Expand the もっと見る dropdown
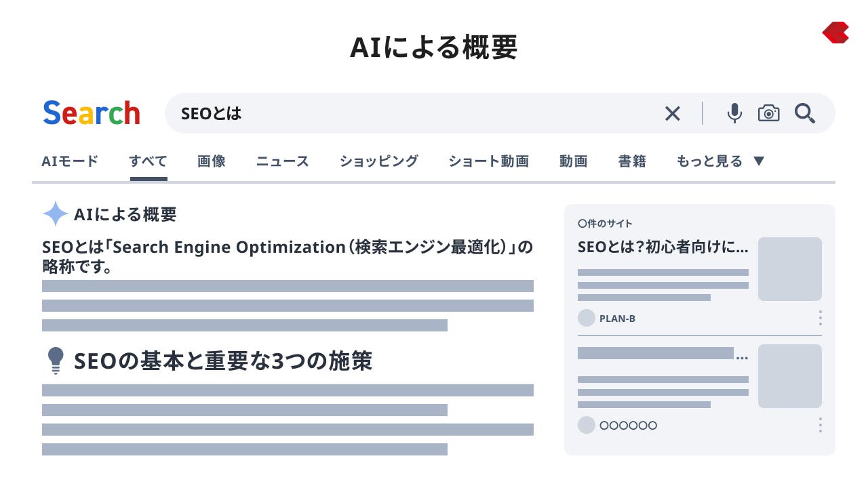868x488 pixels. click(721, 161)
